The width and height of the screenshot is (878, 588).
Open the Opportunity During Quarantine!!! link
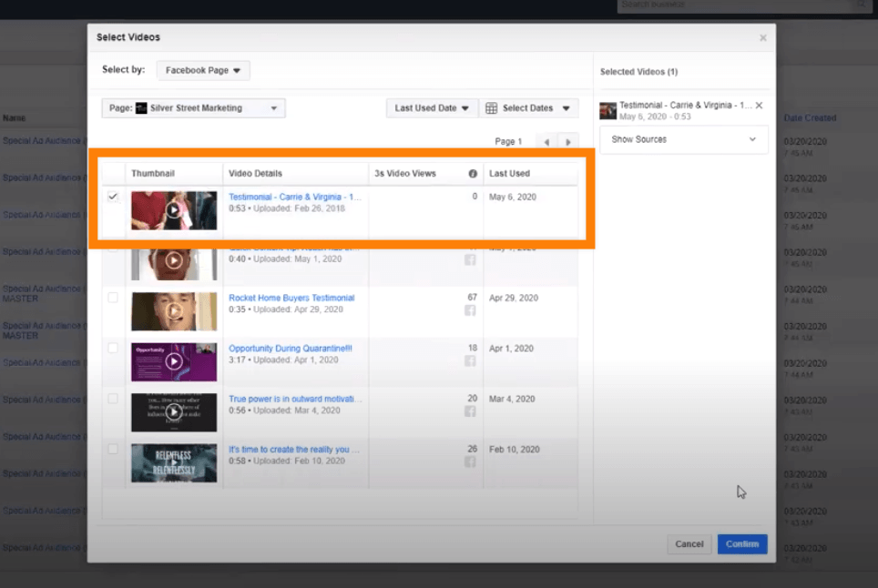click(291, 348)
